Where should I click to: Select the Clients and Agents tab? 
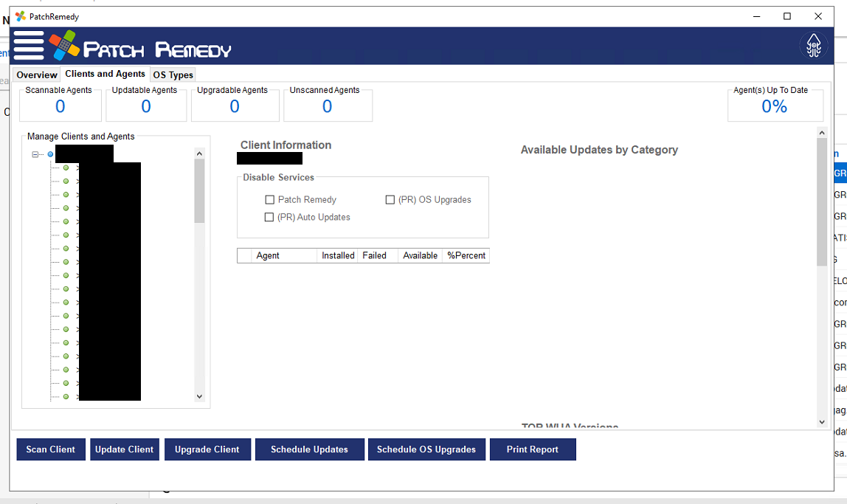[105, 74]
